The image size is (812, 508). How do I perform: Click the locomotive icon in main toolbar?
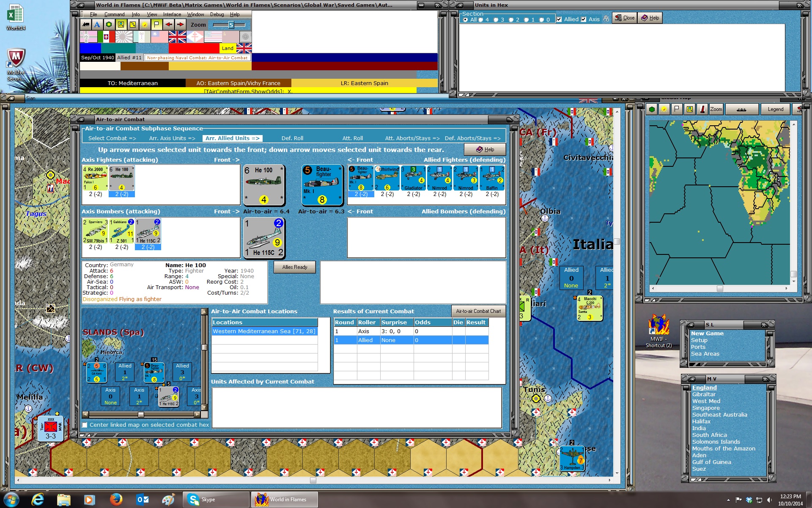(x=86, y=25)
